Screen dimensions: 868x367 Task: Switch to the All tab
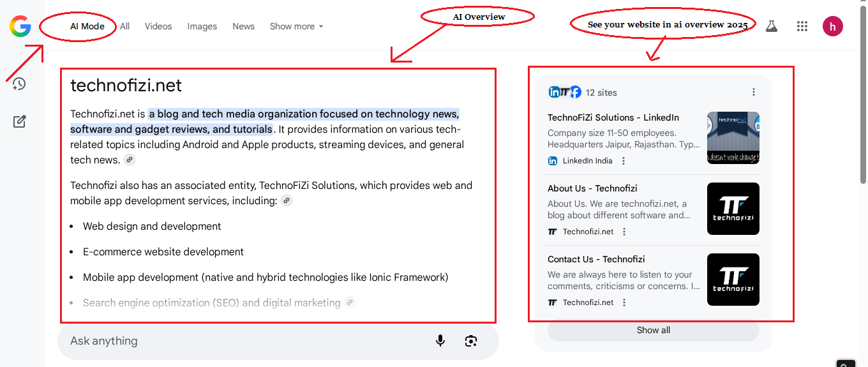(x=124, y=26)
